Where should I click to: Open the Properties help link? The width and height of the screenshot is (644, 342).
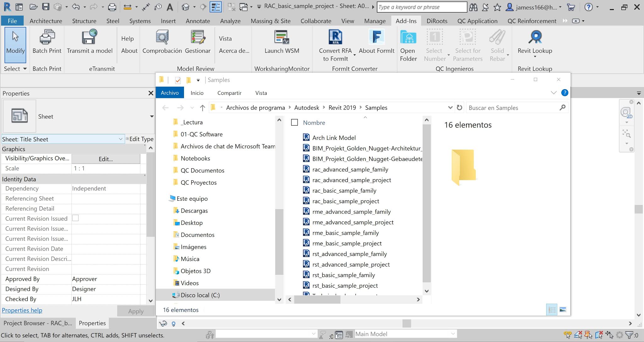click(x=22, y=310)
